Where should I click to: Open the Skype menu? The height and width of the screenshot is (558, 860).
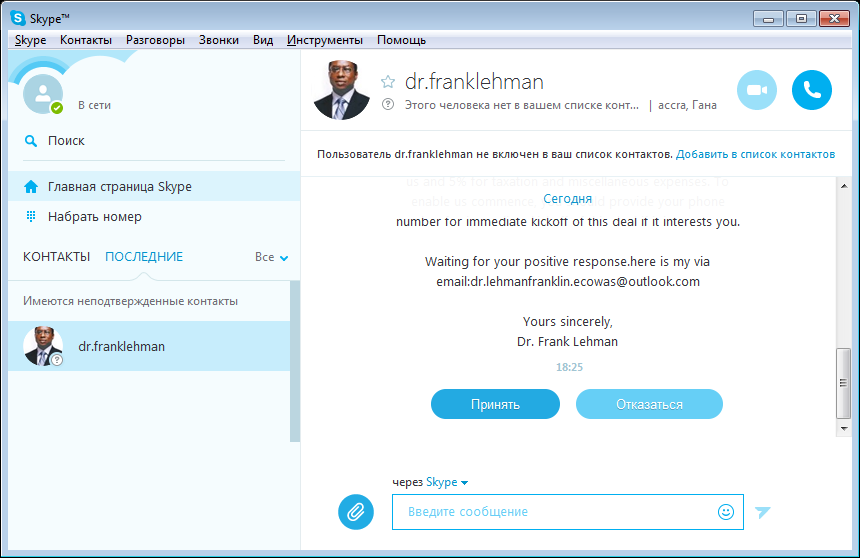[x=30, y=40]
